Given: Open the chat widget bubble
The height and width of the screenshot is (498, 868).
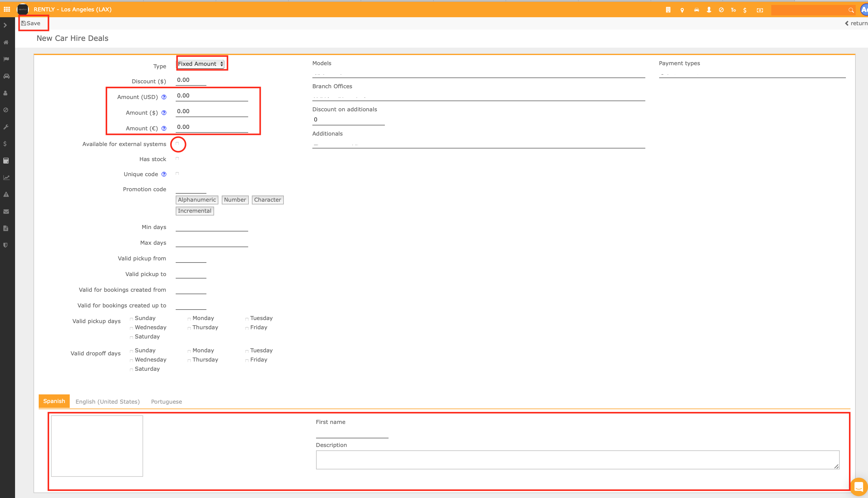Looking at the screenshot, I should point(859,486).
